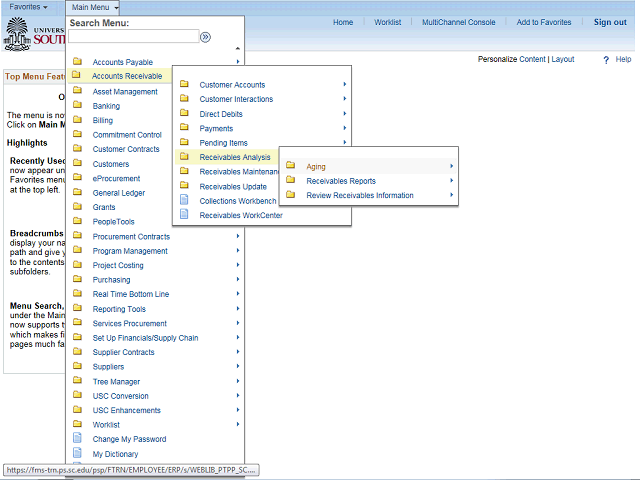The height and width of the screenshot is (480, 640).
Task: Click the Accounts Payable folder icon
Action: 77,62
